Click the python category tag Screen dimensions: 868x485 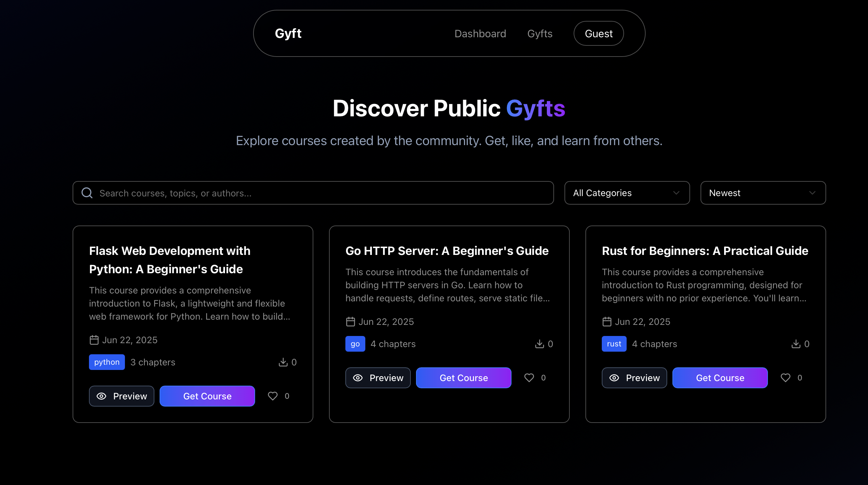[x=107, y=362]
